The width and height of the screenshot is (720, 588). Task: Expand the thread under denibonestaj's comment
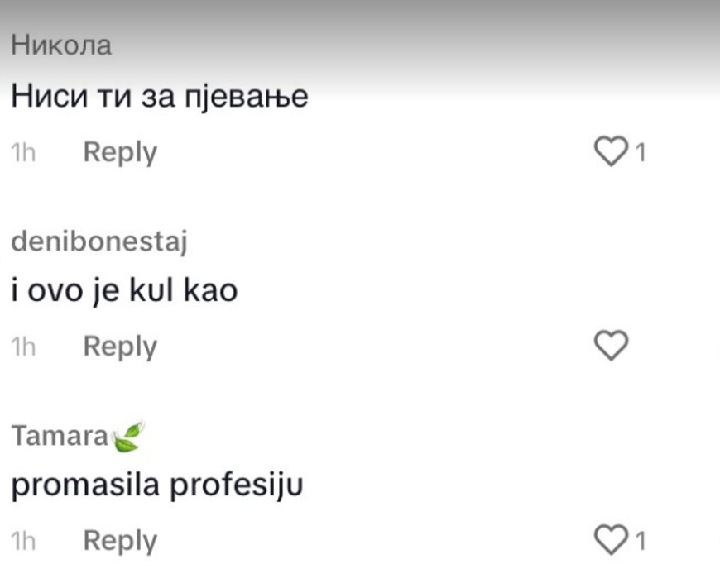(x=120, y=345)
